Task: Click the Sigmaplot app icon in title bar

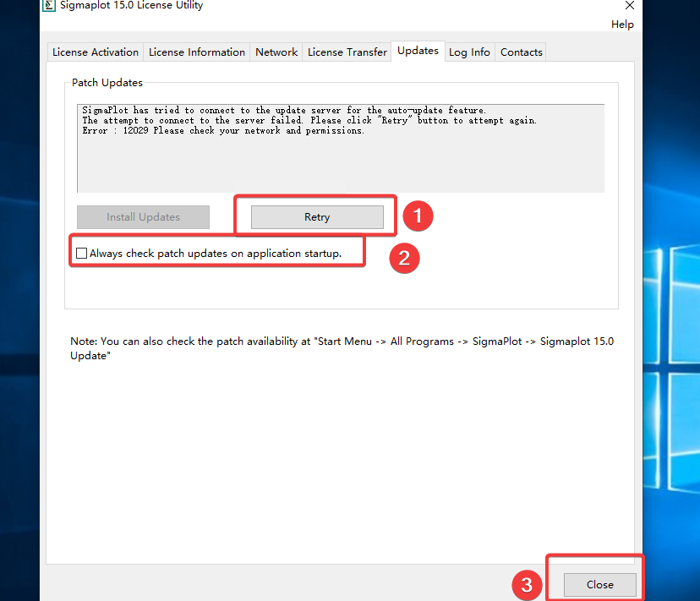Action: (x=49, y=5)
